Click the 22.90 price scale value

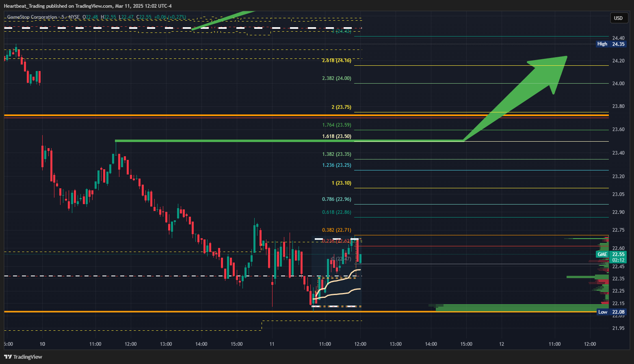click(x=618, y=212)
